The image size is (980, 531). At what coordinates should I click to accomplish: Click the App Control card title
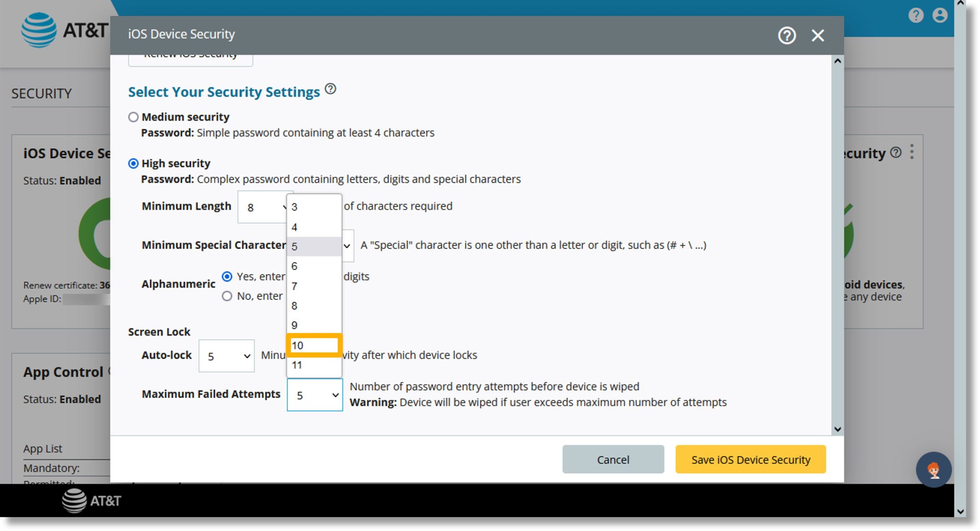(x=63, y=372)
